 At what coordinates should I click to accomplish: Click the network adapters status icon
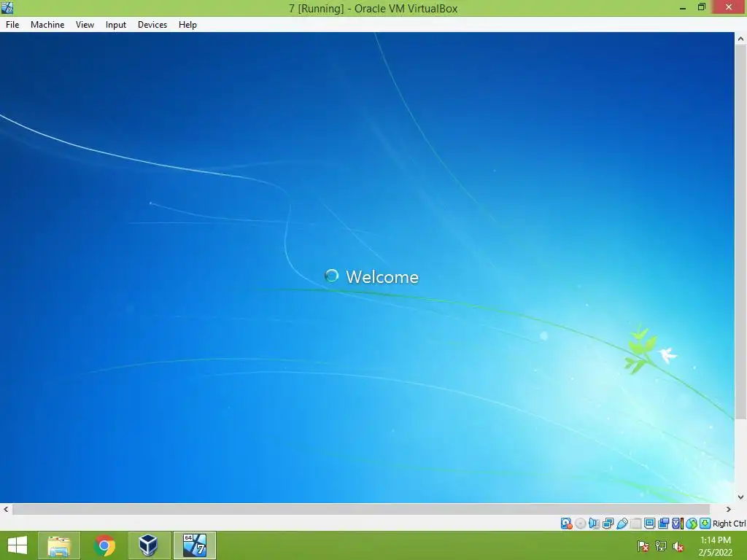608,524
